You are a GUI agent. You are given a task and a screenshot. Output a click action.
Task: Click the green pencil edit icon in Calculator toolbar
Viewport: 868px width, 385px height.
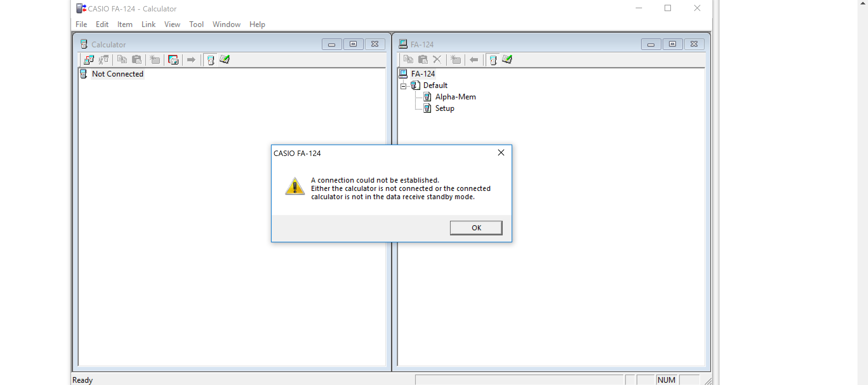coord(225,60)
